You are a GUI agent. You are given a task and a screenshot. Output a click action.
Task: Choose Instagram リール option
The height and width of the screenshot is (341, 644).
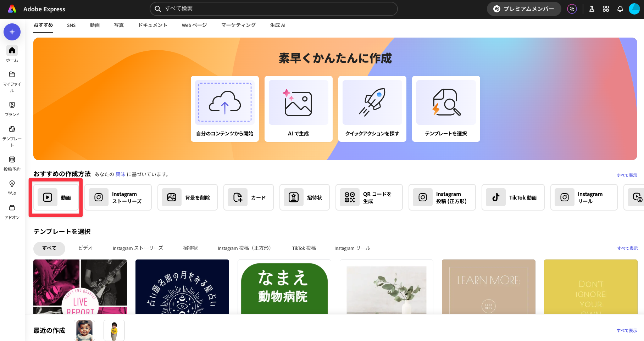(x=584, y=197)
